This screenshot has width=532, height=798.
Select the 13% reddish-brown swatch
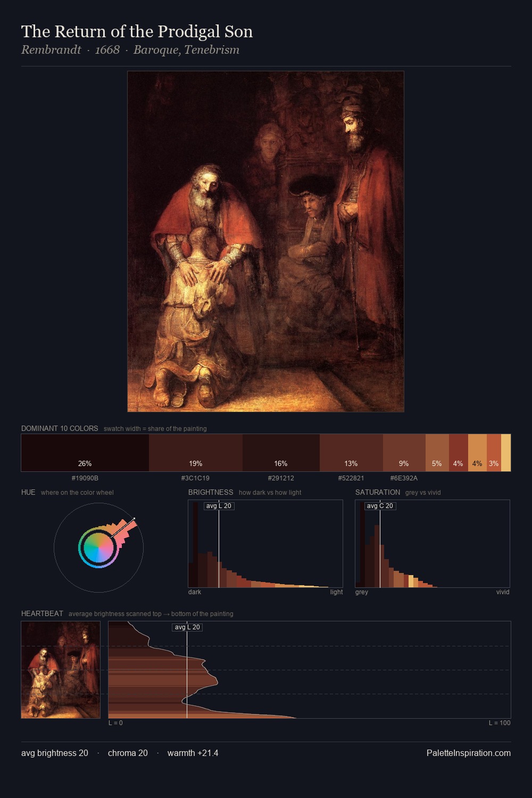pyautogui.click(x=351, y=453)
